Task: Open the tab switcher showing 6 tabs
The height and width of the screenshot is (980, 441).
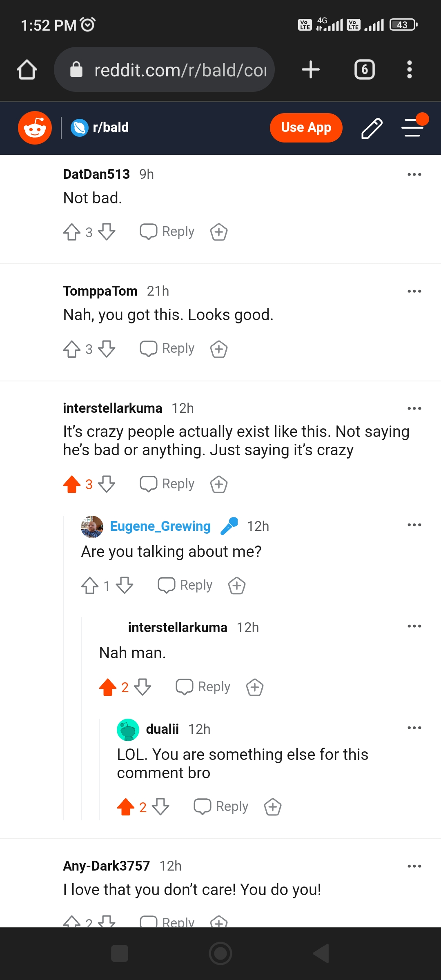Action: pyautogui.click(x=365, y=69)
